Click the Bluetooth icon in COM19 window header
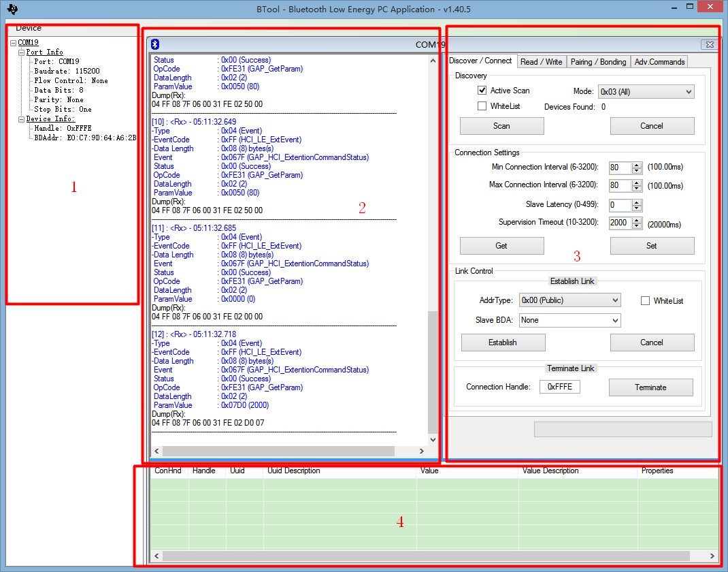Screen dimensions: 728x572 pyautogui.click(x=156, y=44)
